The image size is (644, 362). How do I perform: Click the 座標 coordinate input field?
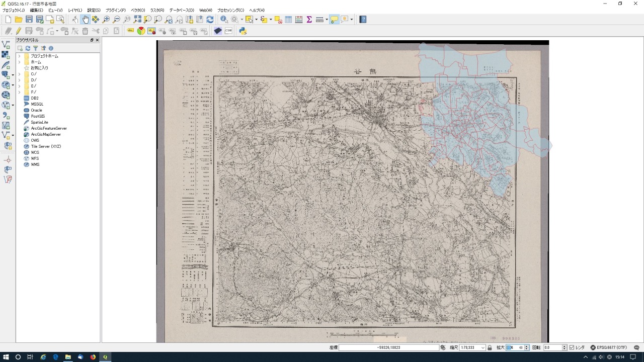click(x=388, y=347)
